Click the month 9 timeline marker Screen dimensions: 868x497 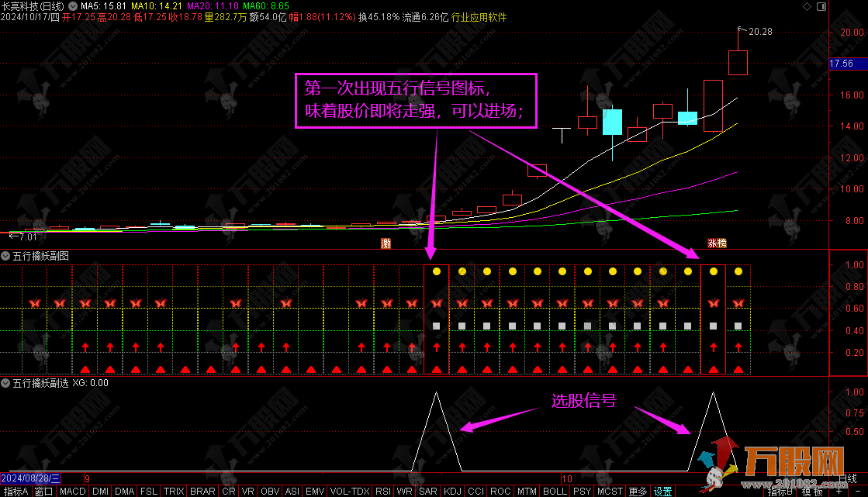[x=87, y=478]
